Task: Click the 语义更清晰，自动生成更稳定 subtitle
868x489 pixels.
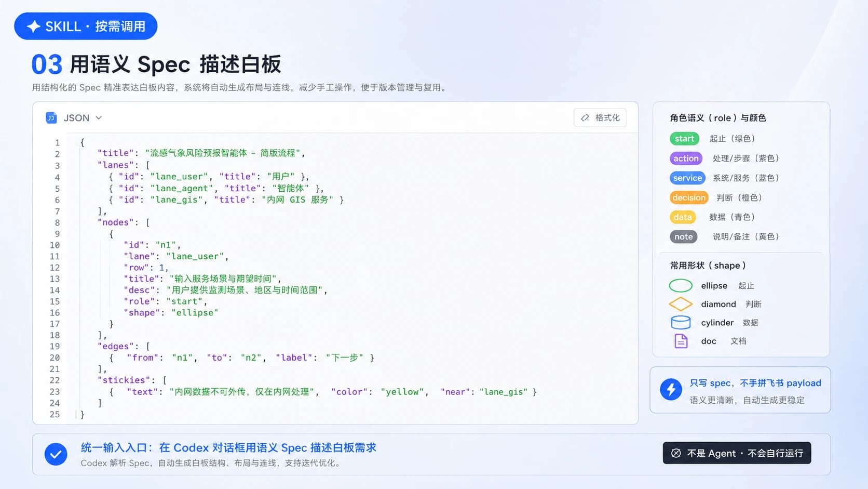Action: click(747, 400)
